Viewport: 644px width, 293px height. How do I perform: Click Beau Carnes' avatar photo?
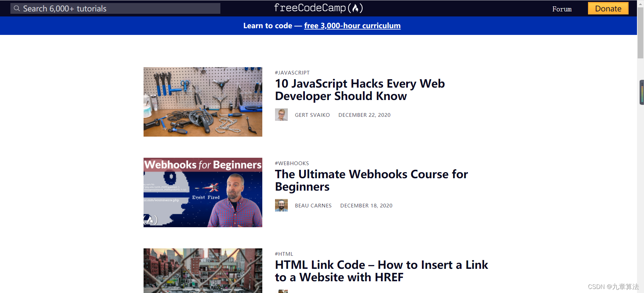coord(281,205)
